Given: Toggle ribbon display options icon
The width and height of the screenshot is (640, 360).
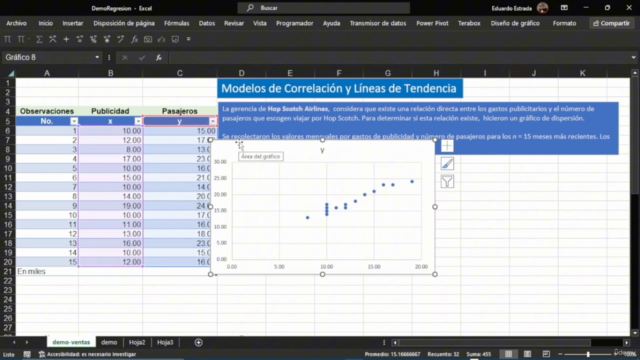Looking at the screenshot, I should pyautogui.click(x=564, y=8).
